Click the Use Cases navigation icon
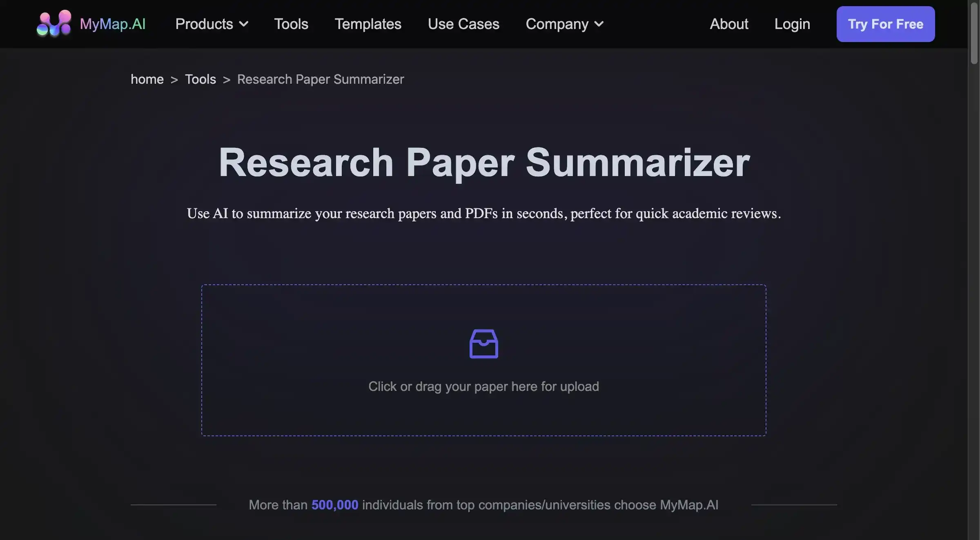980x540 pixels. (x=463, y=24)
